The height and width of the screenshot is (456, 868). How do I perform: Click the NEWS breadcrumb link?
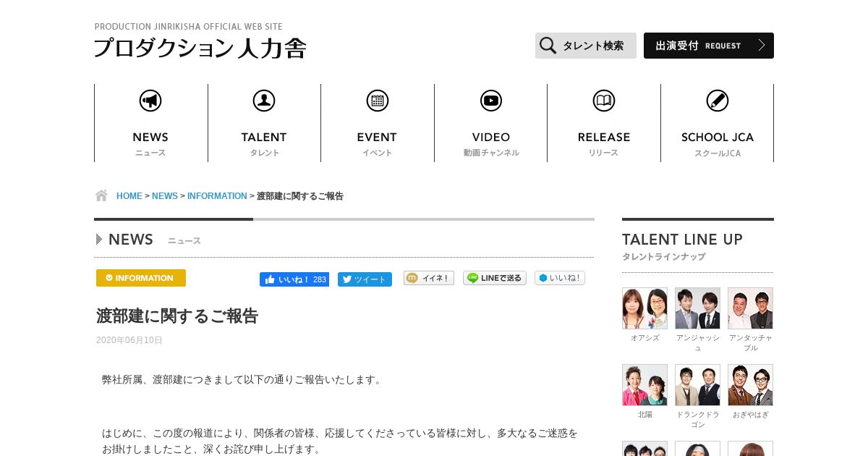165,196
